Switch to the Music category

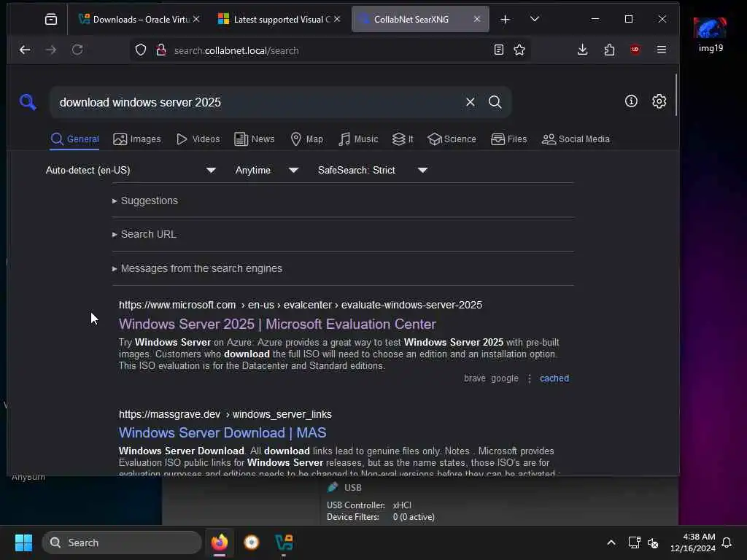358,139
